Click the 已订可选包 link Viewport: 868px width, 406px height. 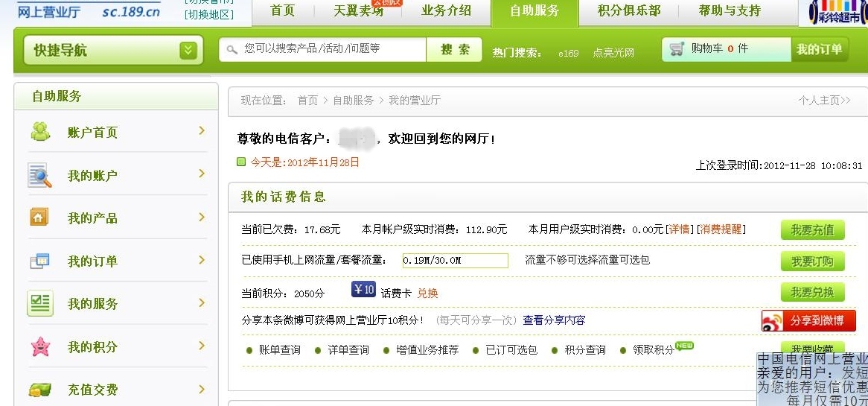[511, 350]
